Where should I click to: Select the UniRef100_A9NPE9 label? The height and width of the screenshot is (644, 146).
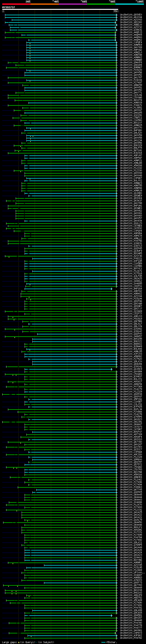pos(131,45)
